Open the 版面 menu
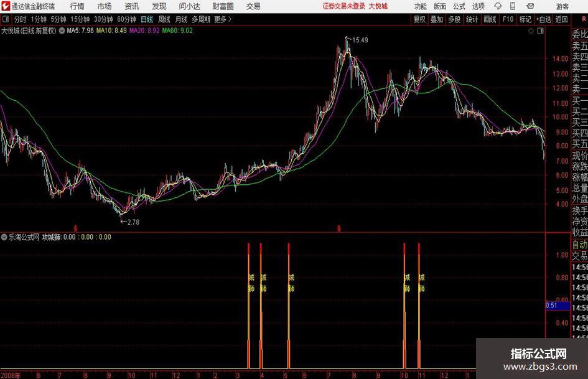The image size is (588, 379). [x=439, y=6]
